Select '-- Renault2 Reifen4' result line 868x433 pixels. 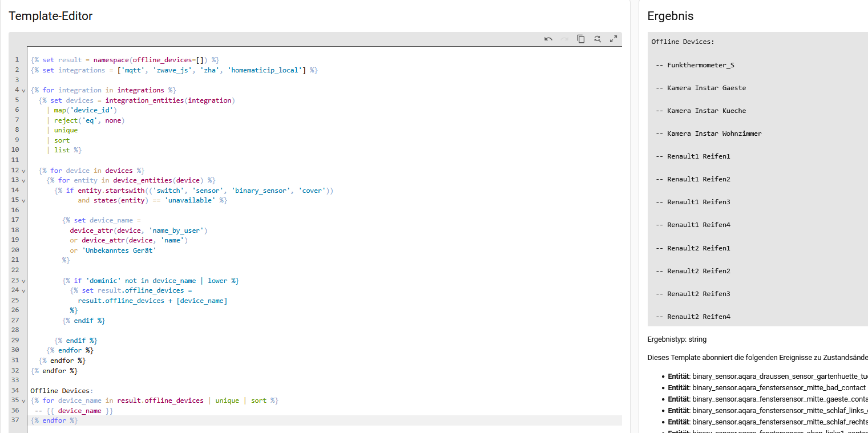(693, 317)
